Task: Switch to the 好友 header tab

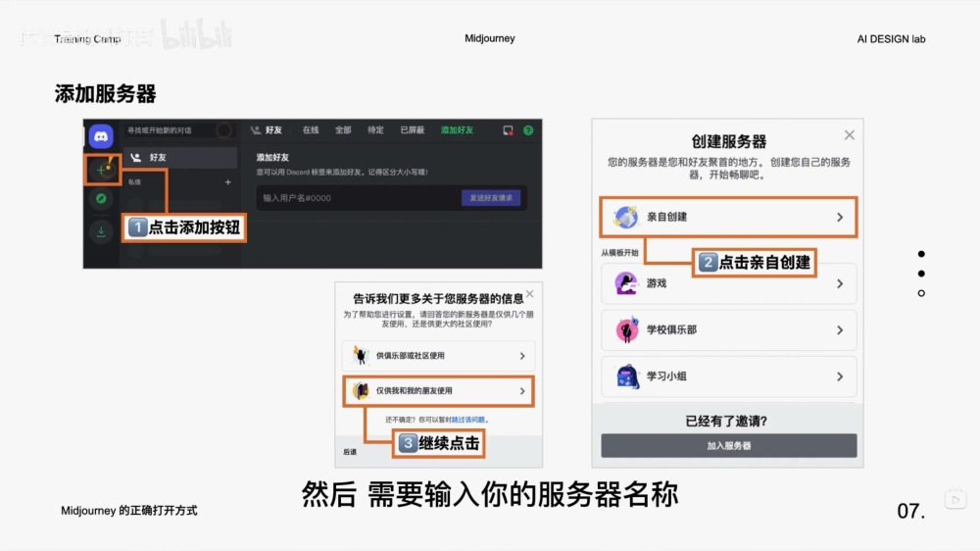Action: (x=268, y=130)
